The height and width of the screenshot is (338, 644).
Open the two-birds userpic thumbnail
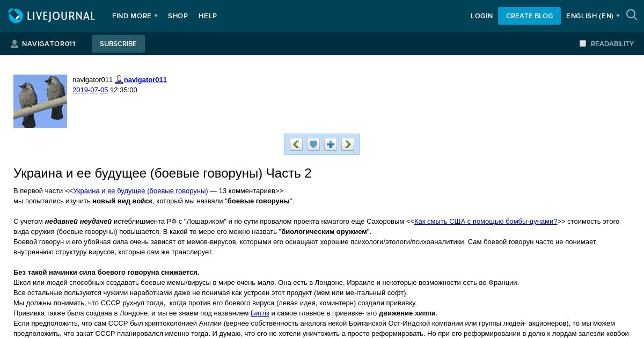coord(40,101)
